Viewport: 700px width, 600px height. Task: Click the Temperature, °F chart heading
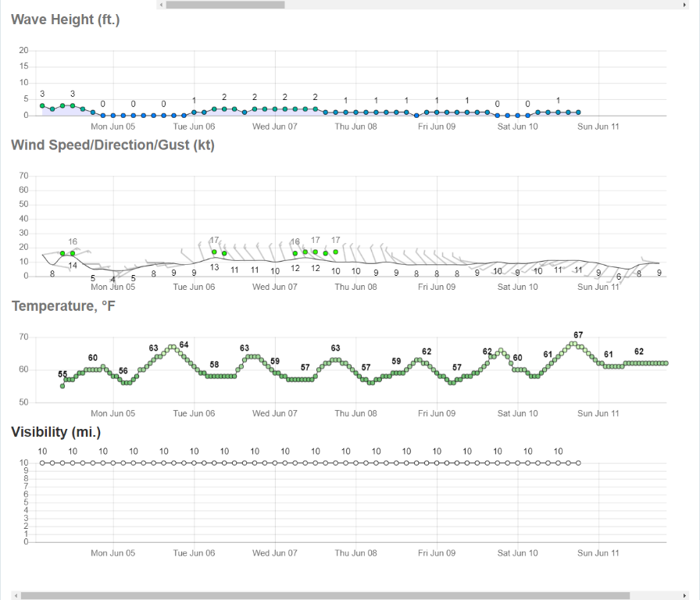tap(63, 306)
